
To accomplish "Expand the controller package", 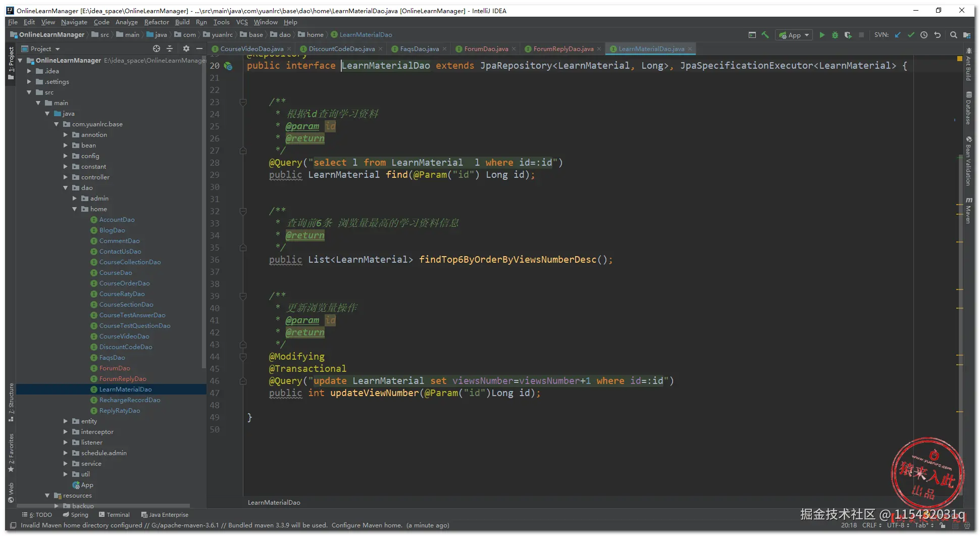I will pyautogui.click(x=66, y=177).
